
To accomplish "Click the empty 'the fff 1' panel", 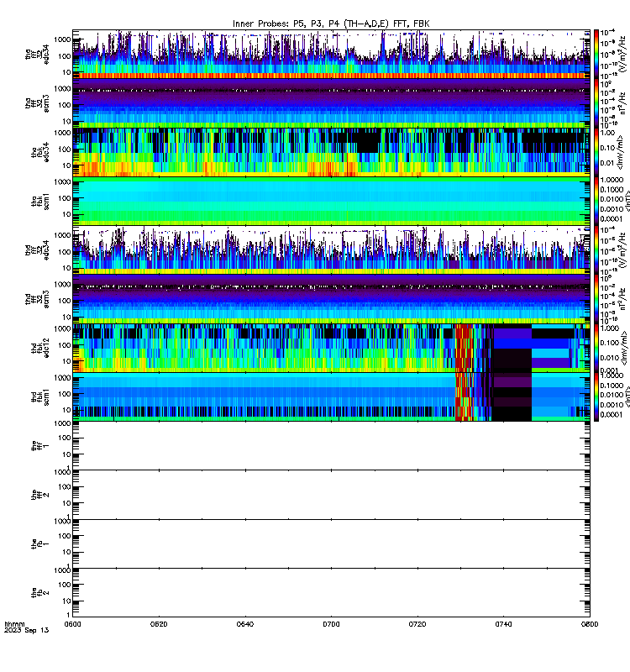I will 331,446.
